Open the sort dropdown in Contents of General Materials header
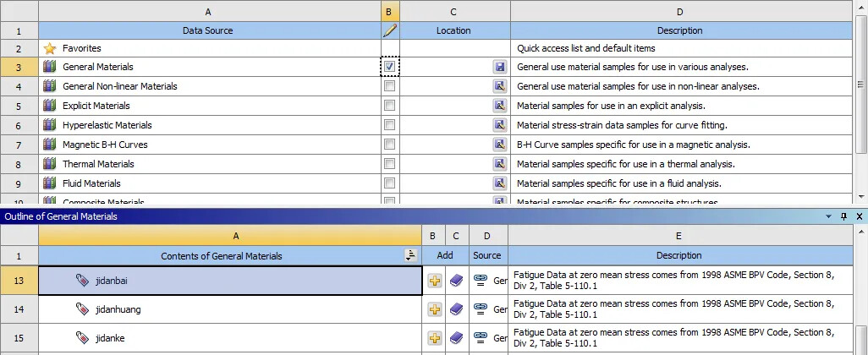 [411, 255]
